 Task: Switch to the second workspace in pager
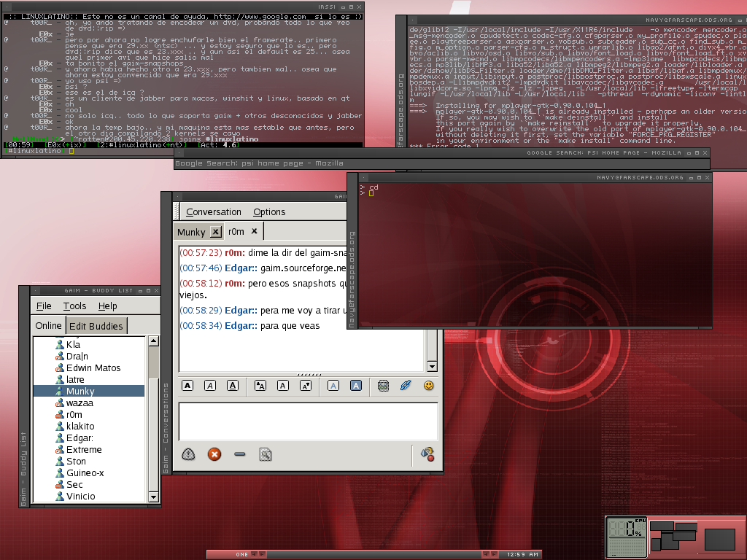(721, 537)
